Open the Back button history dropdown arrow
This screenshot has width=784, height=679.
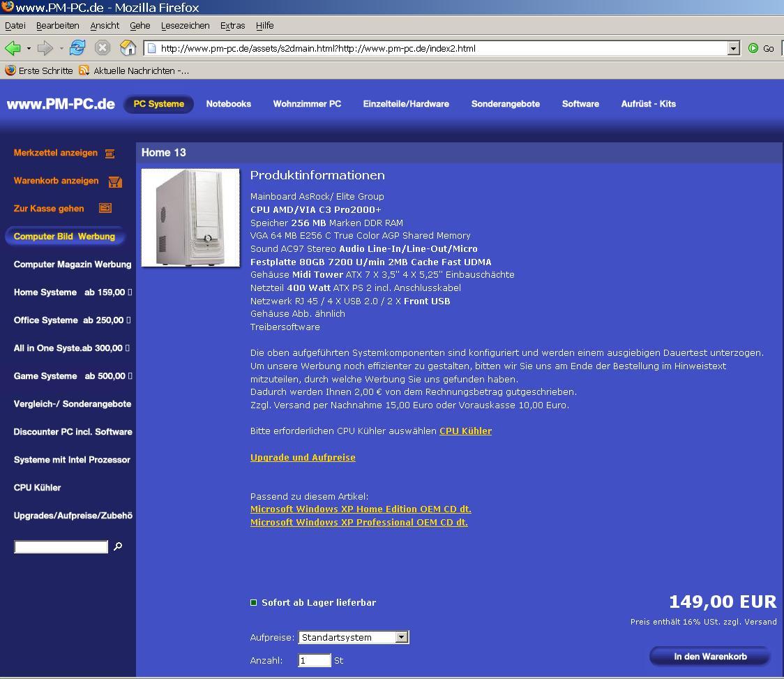(x=29, y=49)
